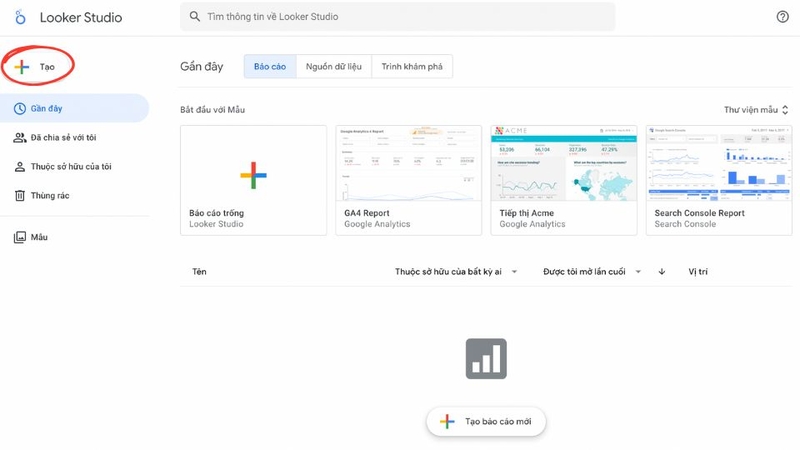Focus the Tìm thông tin về Looker Studio search field
This screenshot has width=800, height=450.
point(397,16)
